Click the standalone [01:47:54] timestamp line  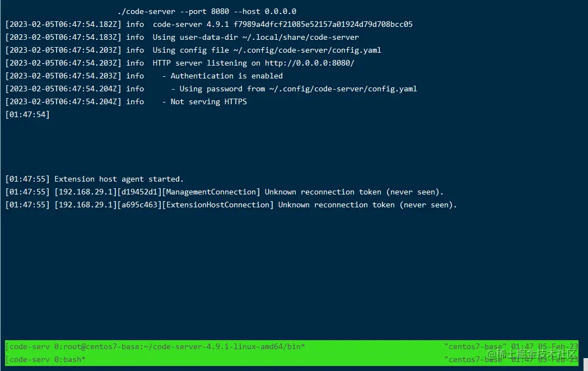click(x=27, y=115)
